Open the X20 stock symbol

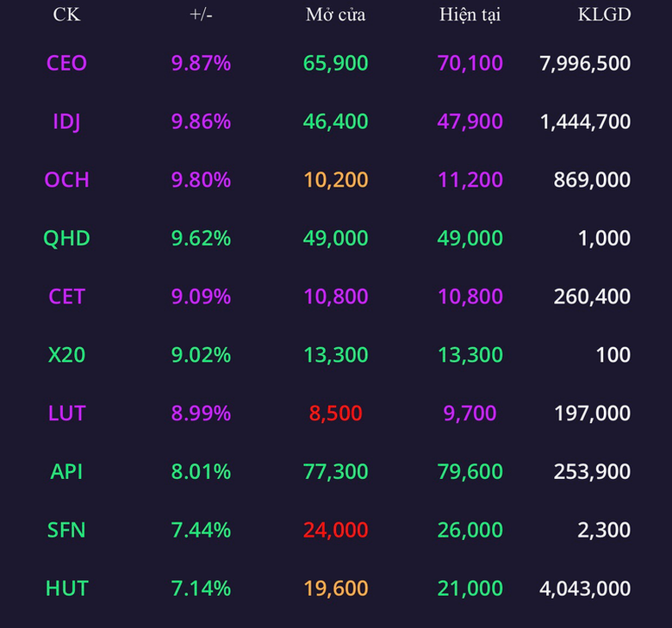[66, 355]
